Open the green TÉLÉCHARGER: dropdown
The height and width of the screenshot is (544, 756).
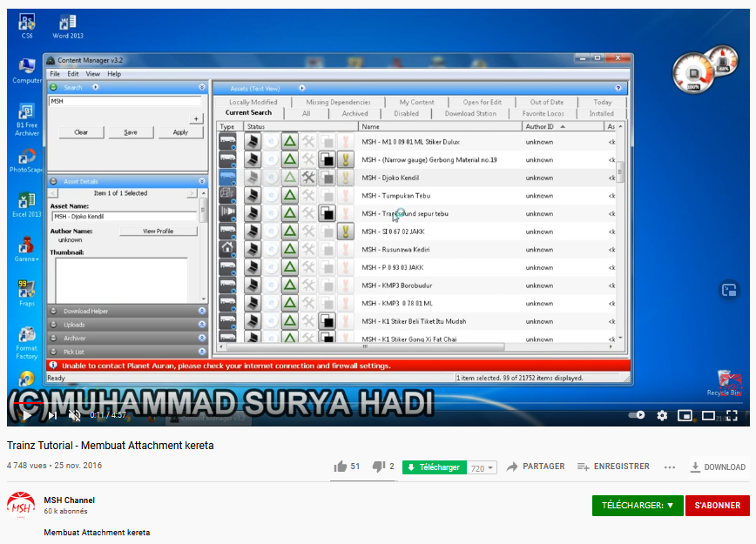(x=638, y=506)
